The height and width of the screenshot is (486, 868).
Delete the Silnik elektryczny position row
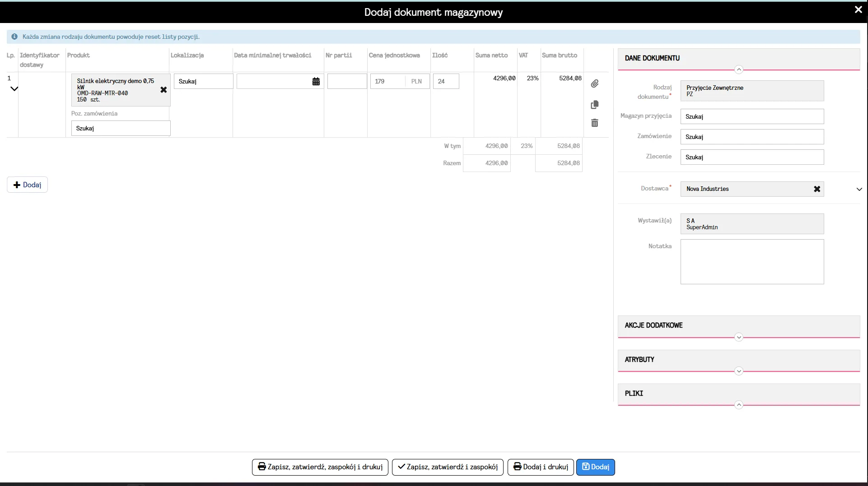pyautogui.click(x=595, y=123)
